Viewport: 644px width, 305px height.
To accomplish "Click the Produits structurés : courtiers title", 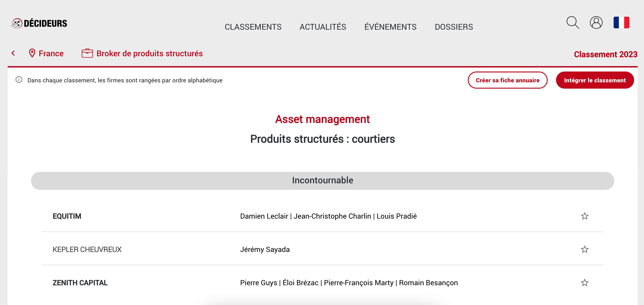I will (322, 139).
